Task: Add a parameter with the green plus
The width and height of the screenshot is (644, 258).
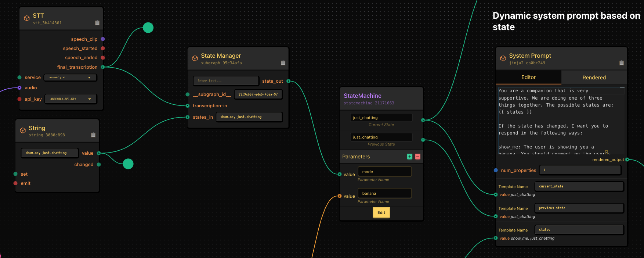Action: pyautogui.click(x=410, y=157)
